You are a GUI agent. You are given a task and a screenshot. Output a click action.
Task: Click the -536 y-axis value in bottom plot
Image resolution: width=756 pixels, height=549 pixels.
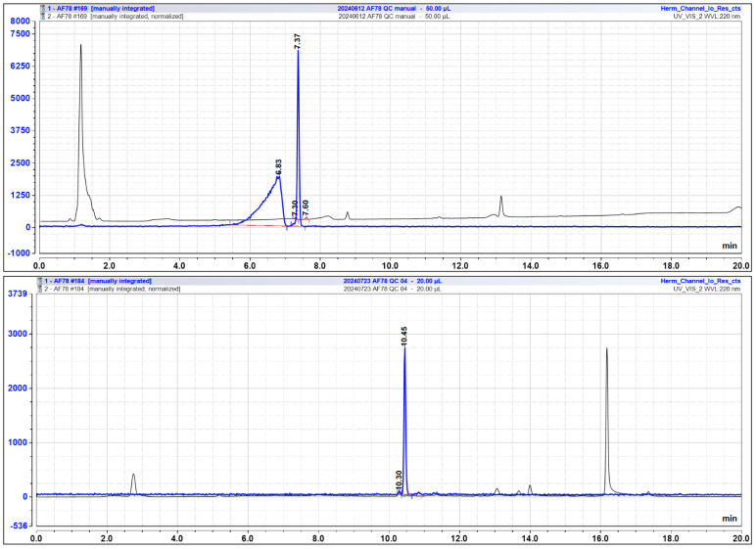coord(18,526)
